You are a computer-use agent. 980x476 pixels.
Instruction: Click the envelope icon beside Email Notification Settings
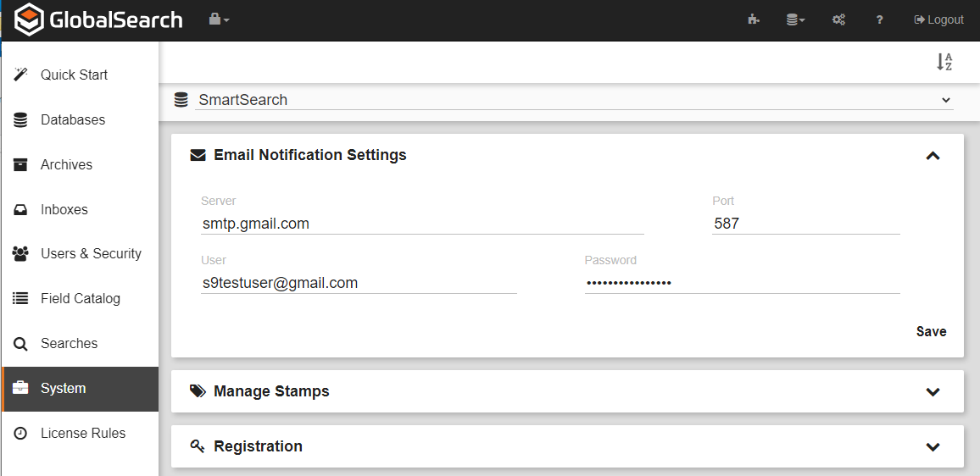[x=198, y=155]
